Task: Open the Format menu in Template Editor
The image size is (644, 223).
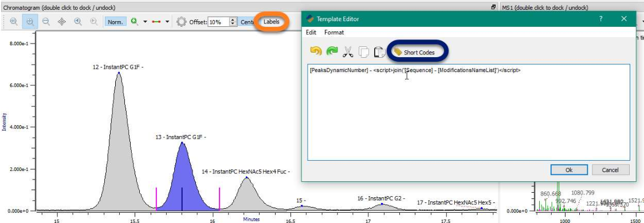Action: click(334, 33)
